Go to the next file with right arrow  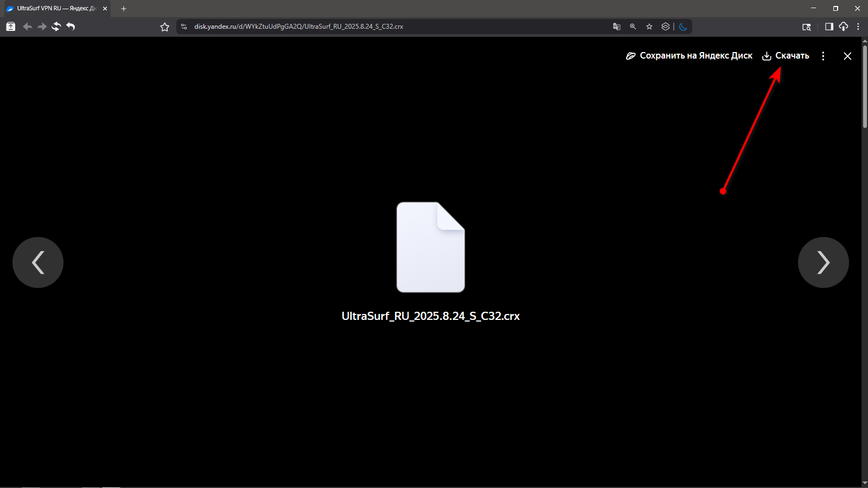tap(823, 262)
